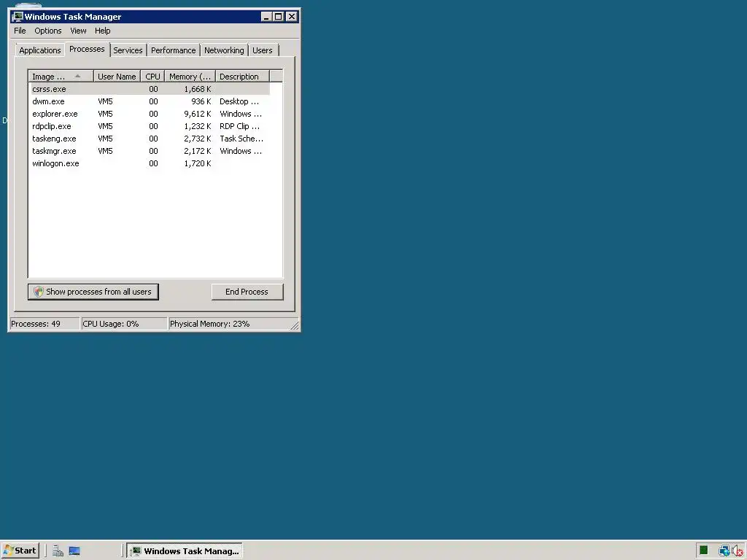Click Show processes from all users
747x560 pixels.
(93, 292)
